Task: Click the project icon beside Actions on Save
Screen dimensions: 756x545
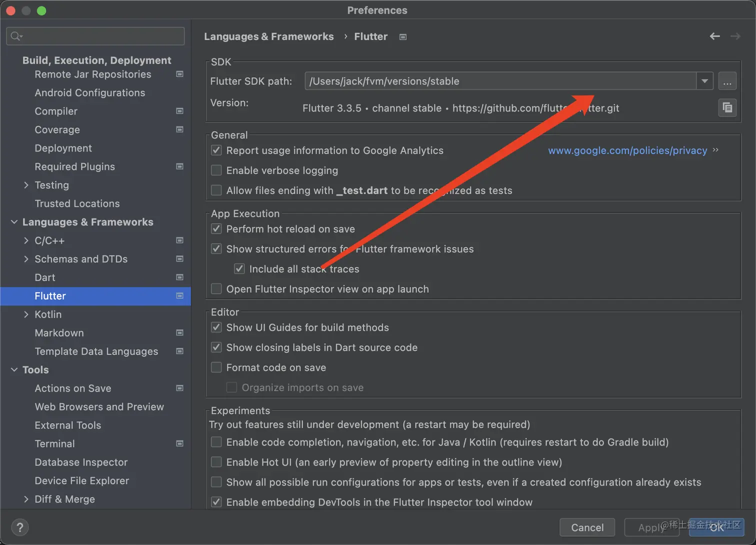Action: click(180, 388)
